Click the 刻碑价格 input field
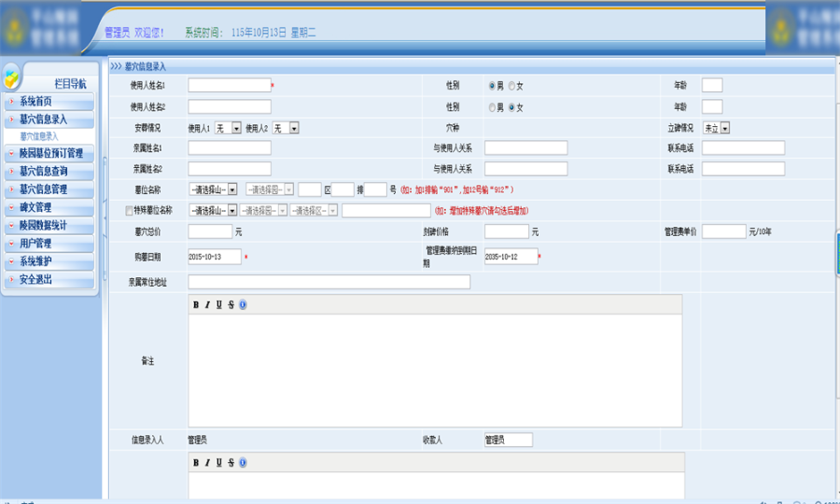The width and height of the screenshot is (840, 504). point(506,231)
